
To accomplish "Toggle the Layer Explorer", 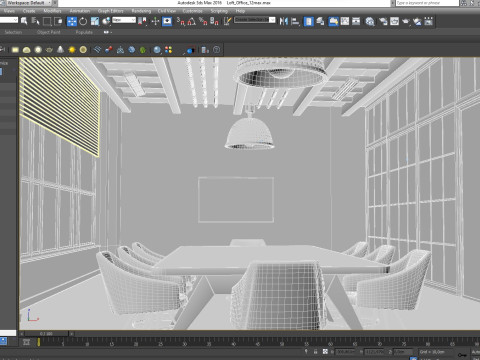I will [x=320, y=22].
